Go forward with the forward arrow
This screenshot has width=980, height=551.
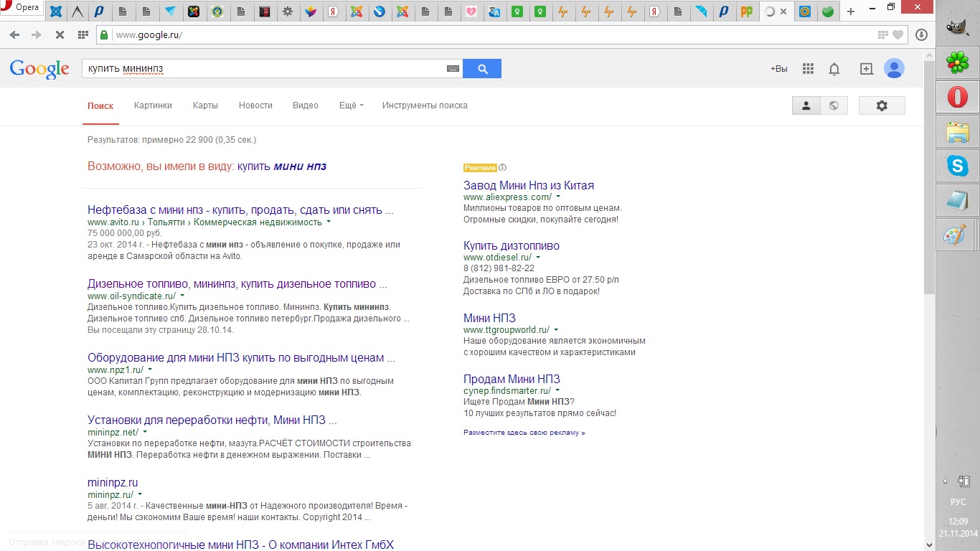pyautogui.click(x=37, y=34)
